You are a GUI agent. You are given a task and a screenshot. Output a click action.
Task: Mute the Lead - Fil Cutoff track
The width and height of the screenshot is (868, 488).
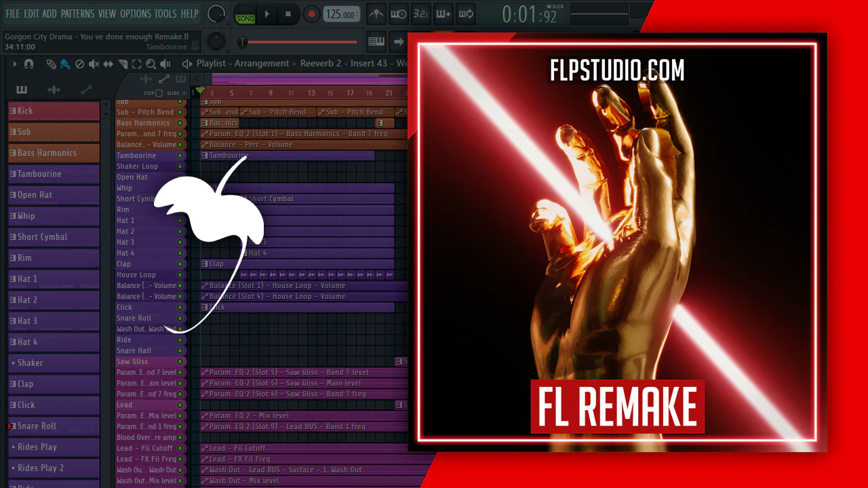click(180, 448)
